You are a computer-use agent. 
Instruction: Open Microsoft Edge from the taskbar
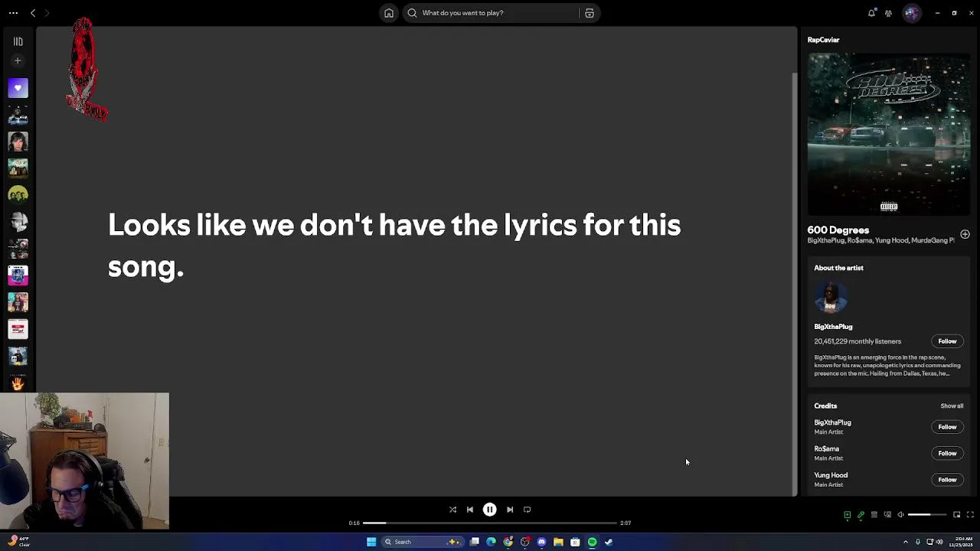[x=491, y=542]
